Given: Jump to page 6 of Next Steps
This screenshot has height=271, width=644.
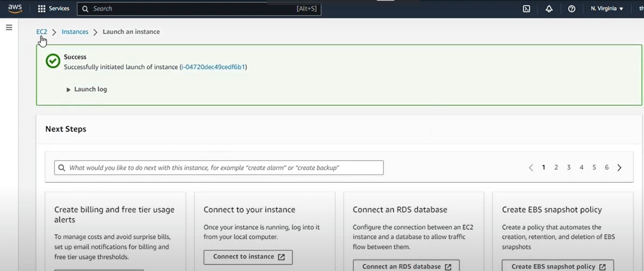Looking at the screenshot, I should coord(606,167).
